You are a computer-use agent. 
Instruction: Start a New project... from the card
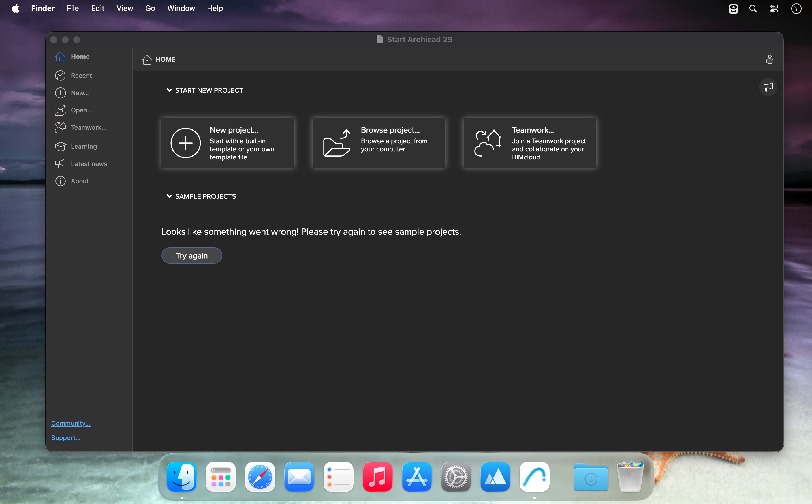[228, 143]
